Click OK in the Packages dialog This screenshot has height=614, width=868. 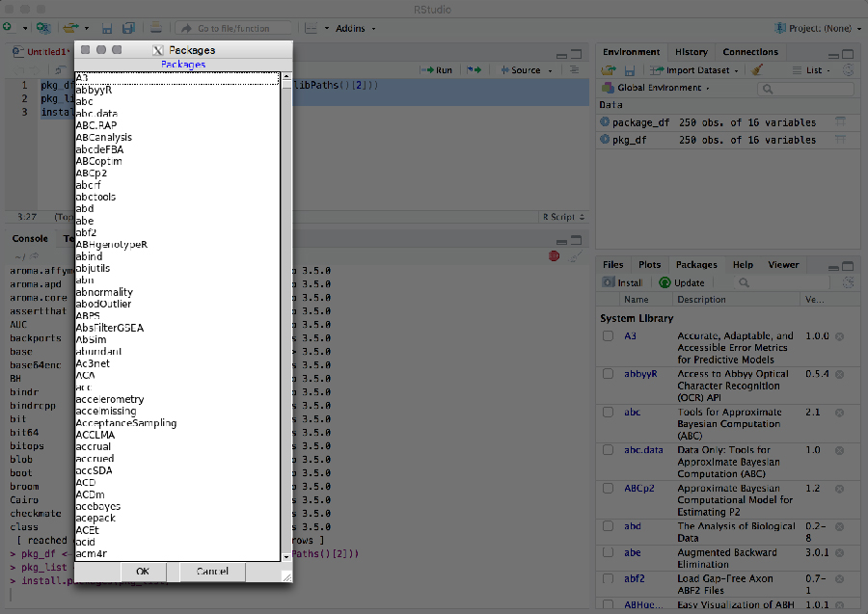pyautogui.click(x=143, y=572)
